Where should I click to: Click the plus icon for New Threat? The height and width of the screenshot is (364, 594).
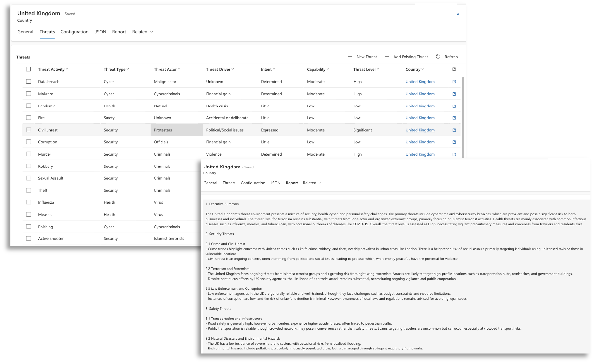350,57
